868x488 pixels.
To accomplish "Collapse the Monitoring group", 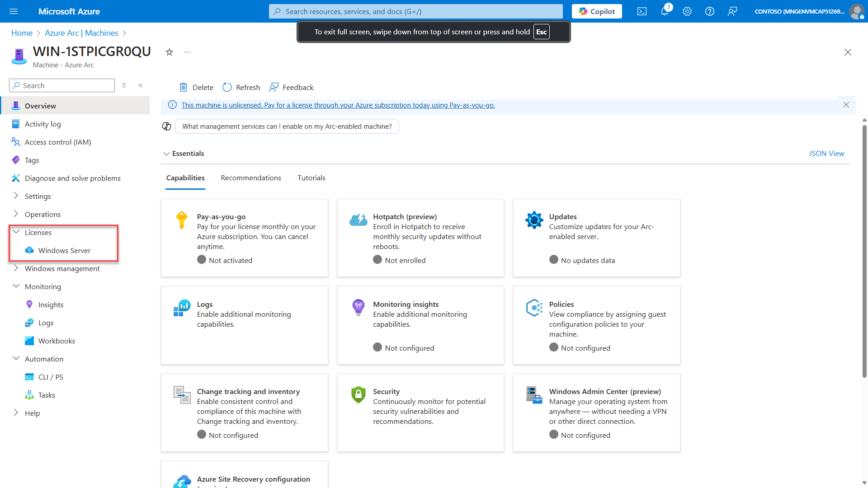I will click(16, 286).
